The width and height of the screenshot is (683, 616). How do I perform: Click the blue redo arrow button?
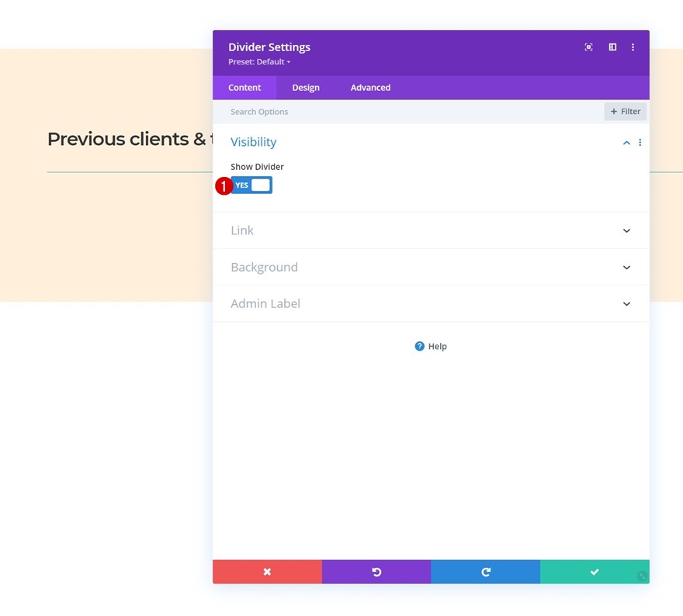pos(486,572)
